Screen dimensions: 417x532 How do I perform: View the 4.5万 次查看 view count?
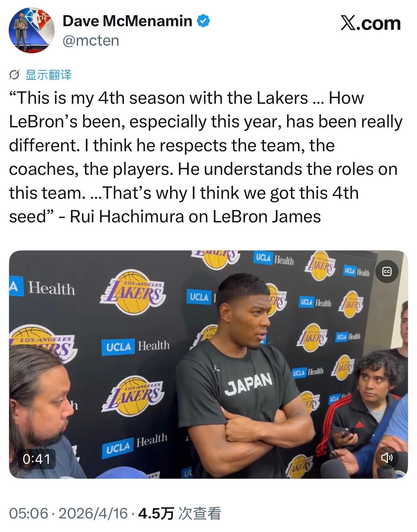tap(179, 513)
